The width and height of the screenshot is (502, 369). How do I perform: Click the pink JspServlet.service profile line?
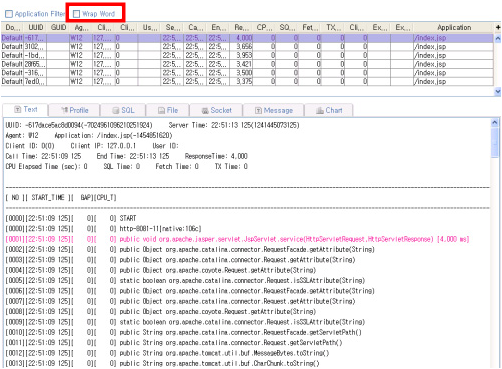(237, 239)
